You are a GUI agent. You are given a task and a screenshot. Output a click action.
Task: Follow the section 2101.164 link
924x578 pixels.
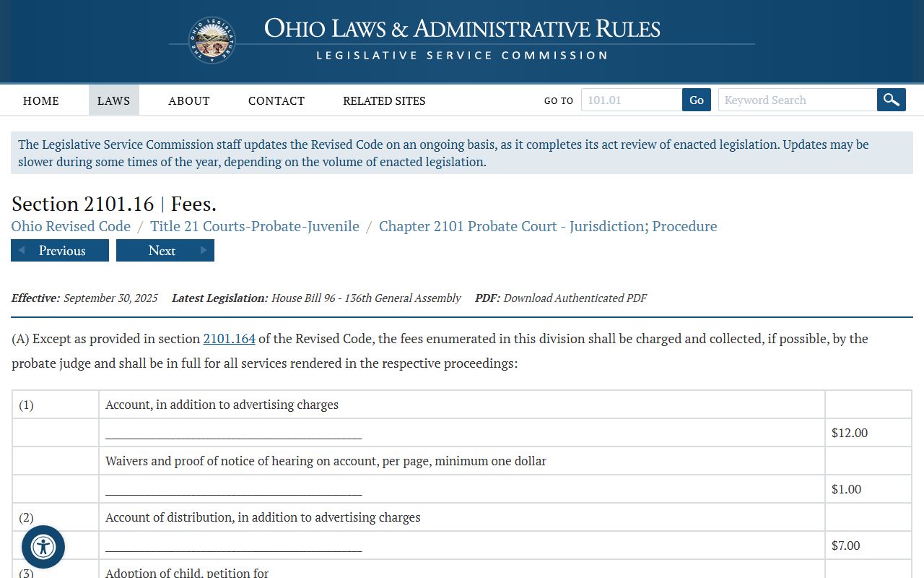(230, 339)
